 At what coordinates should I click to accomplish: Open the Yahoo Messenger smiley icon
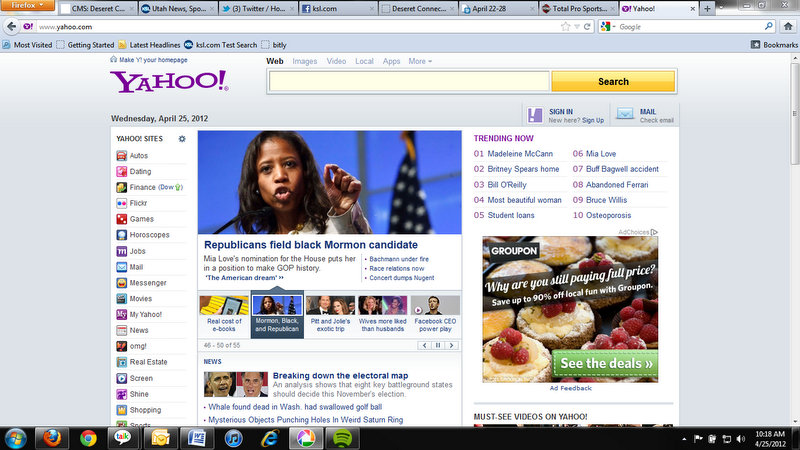(122, 283)
